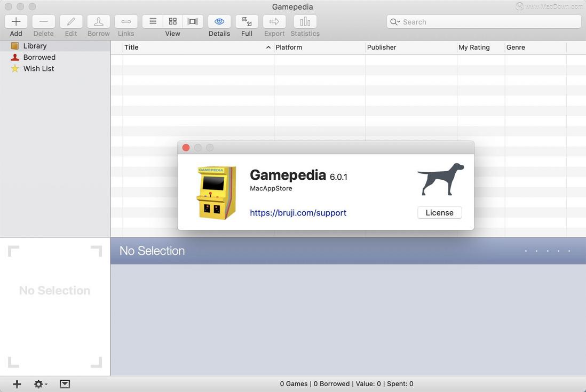Open the search options magnifier dropdown

pyautogui.click(x=395, y=22)
